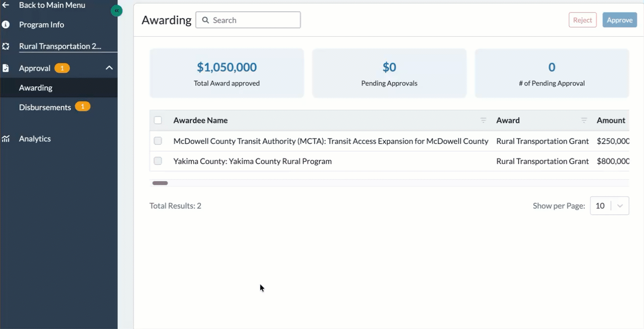Image resolution: width=644 pixels, height=329 pixels.
Task: Check the Yakima County row checkbox
Action: (158, 161)
